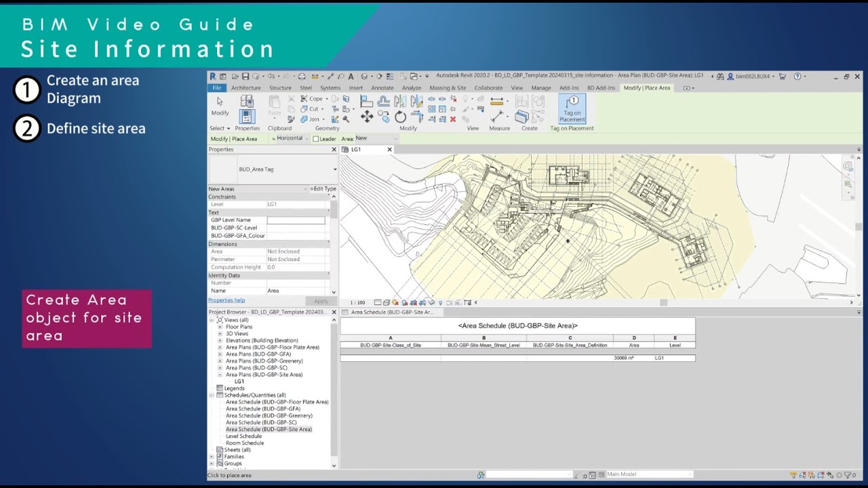Click the red Delete icon
868x488 pixels.
pos(453,119)
